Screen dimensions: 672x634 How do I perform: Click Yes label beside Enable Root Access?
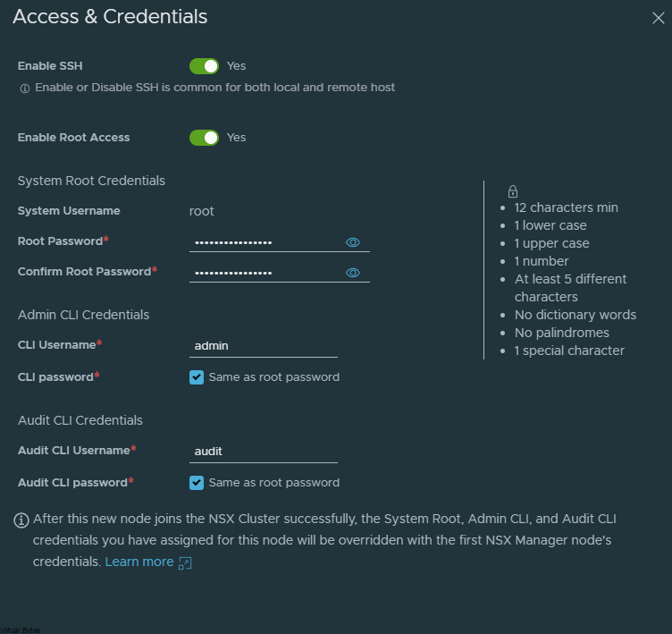(236, 138)
